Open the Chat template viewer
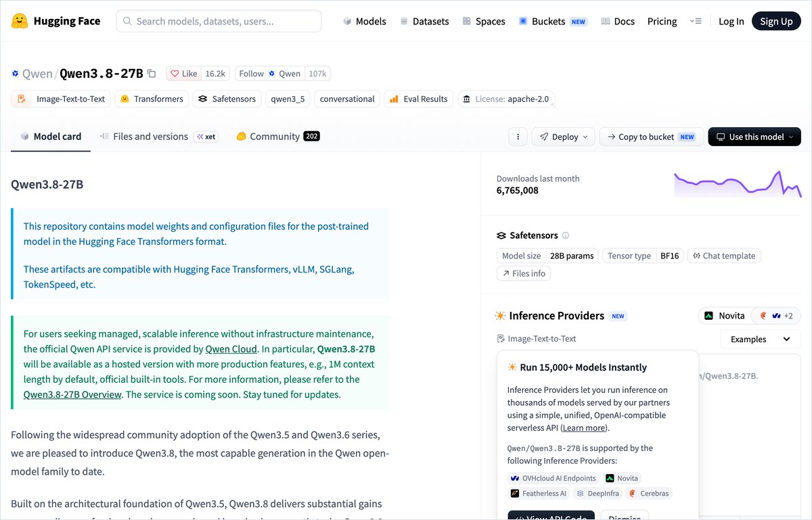This screenshot has width=812, height=520. coord(724,256)
